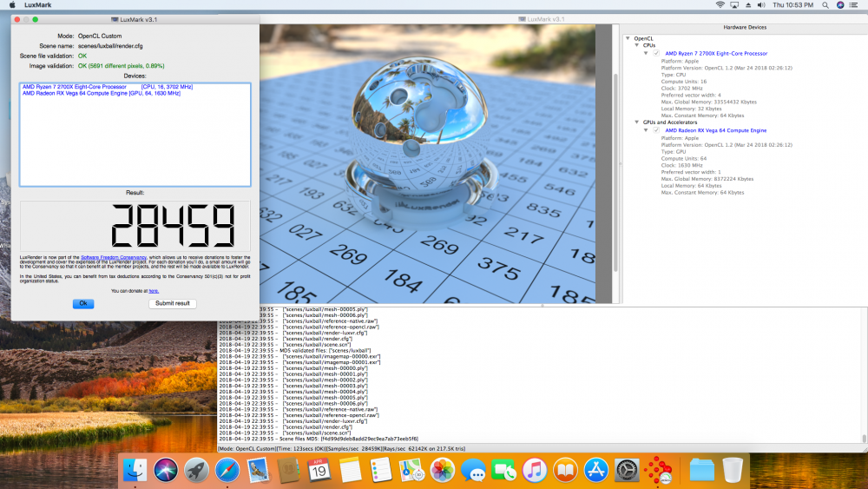868x489 pixels.
Task: Open Safari compass icon in dock
Action: (x=227, y=470)
